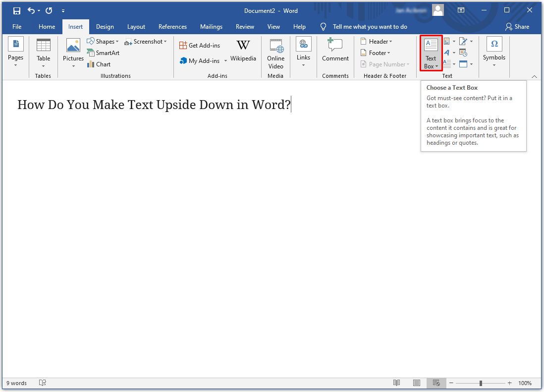Click the Share button
The height and width of the screenshot is (392, 544).
517,27
